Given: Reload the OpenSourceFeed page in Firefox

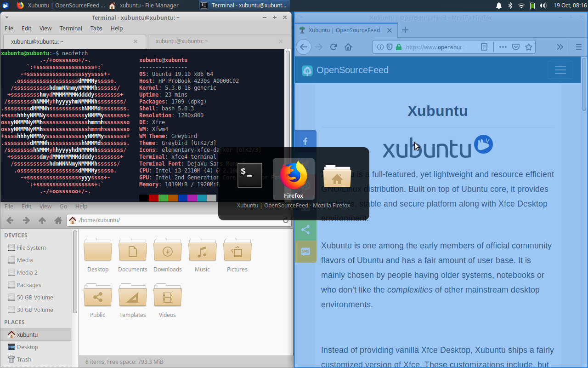Looking at the screenshot, I should point(334,47).
